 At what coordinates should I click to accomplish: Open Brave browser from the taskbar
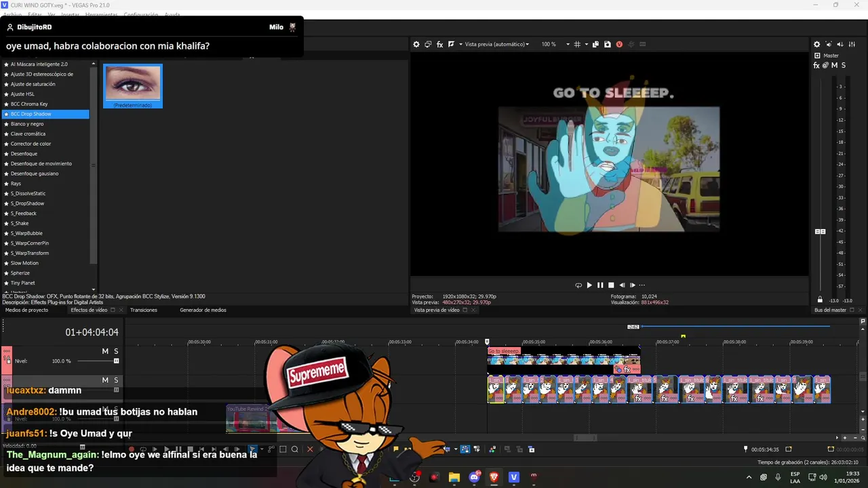494,477
